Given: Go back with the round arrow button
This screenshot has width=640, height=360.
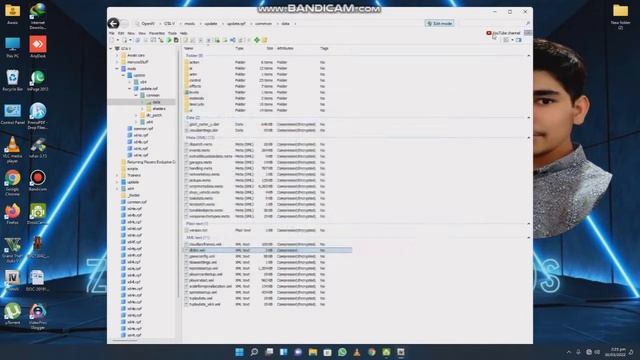Looking at the screenshot, I should click(x=113, y=23).
